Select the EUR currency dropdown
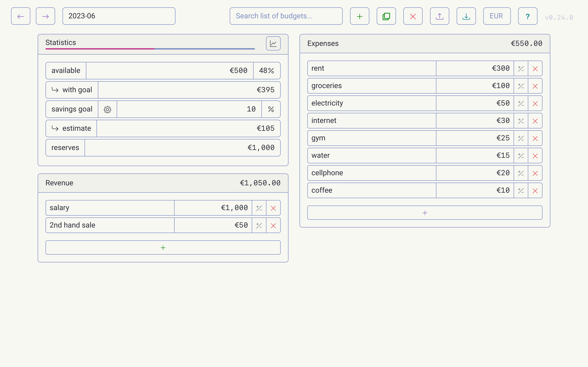 (496, 16)
